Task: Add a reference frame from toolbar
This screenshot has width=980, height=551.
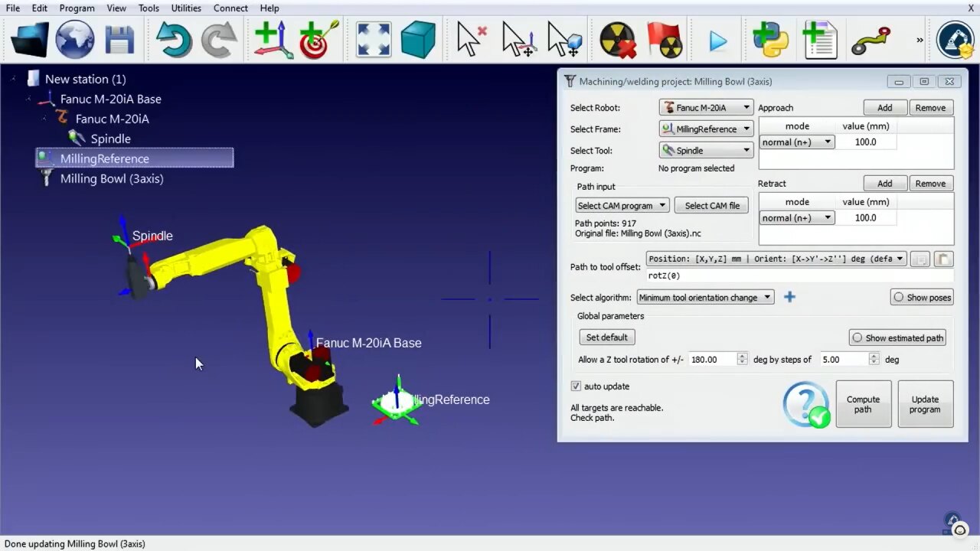Action: (273, 40)
